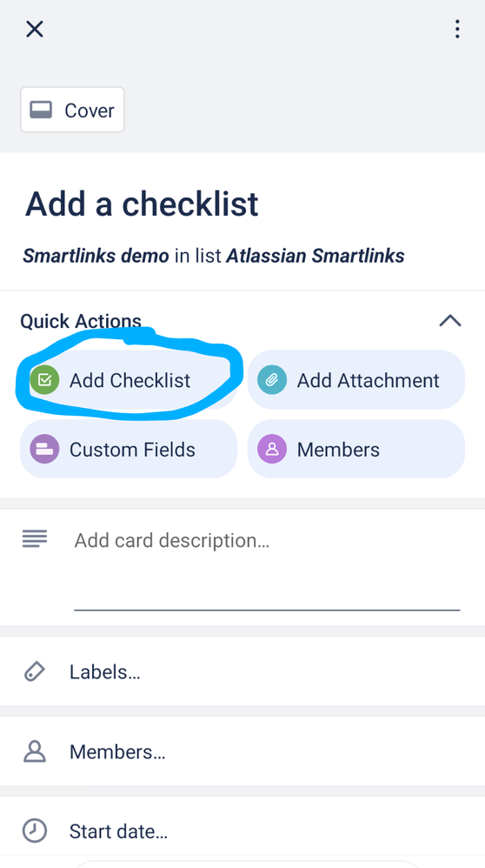Close the card with the X icon
This screenshot has height=868, width=485.
click(x=35, y=29)
